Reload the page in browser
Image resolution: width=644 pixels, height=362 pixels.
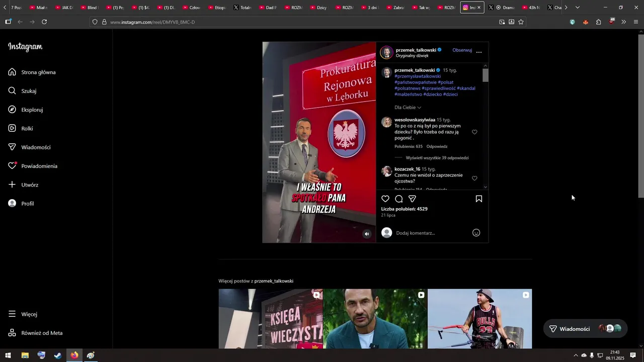pos(44,22)
